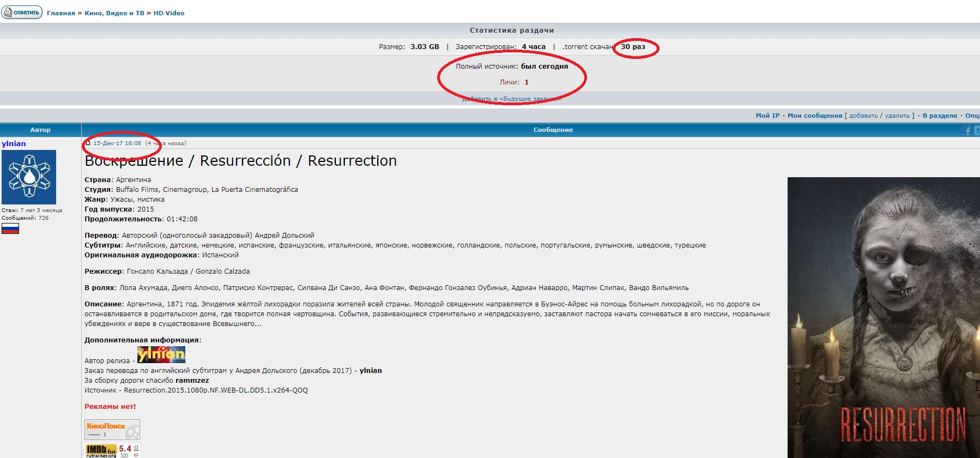The width and height of the screenshot is (980, 458).
Task: Click «Продолжительность: 01:42:08» line
Action: (x=141, y=219)
